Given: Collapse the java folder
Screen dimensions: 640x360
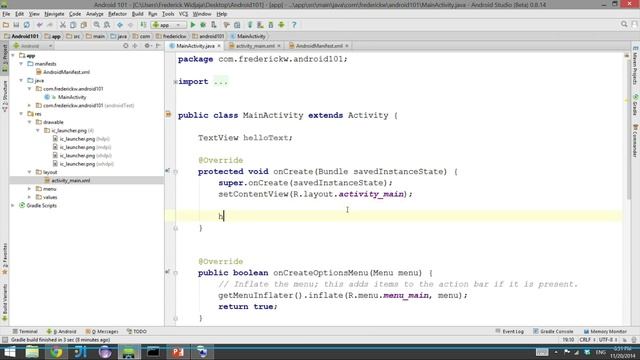Looking at the screenshot, I should tap(21, 80).
